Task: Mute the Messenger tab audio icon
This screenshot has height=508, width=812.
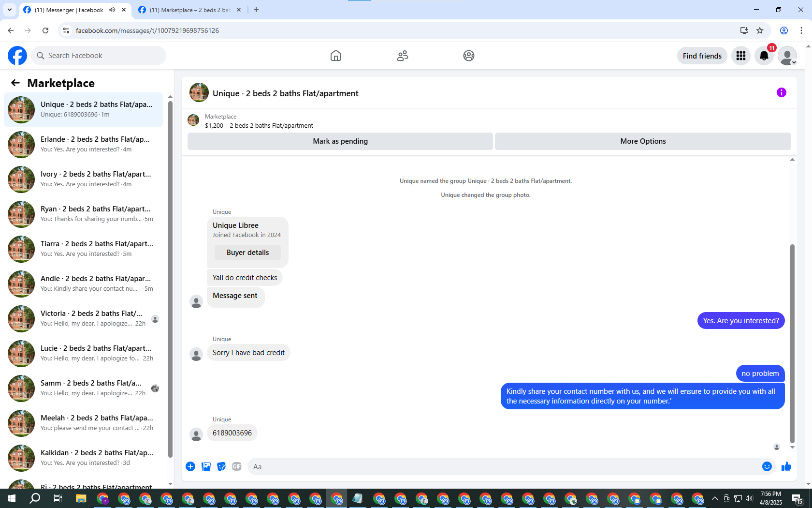Action: point(112,10)
